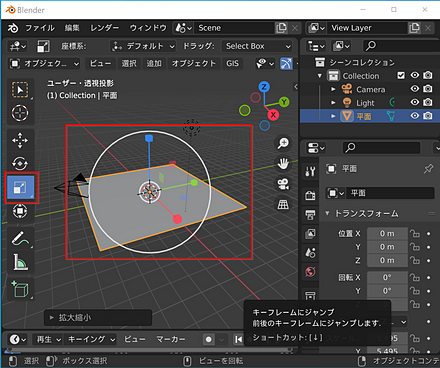This screenshot has height=368, width=440.
Task: Select the Select Box tool in toolbar
Action: coord(20,90)
